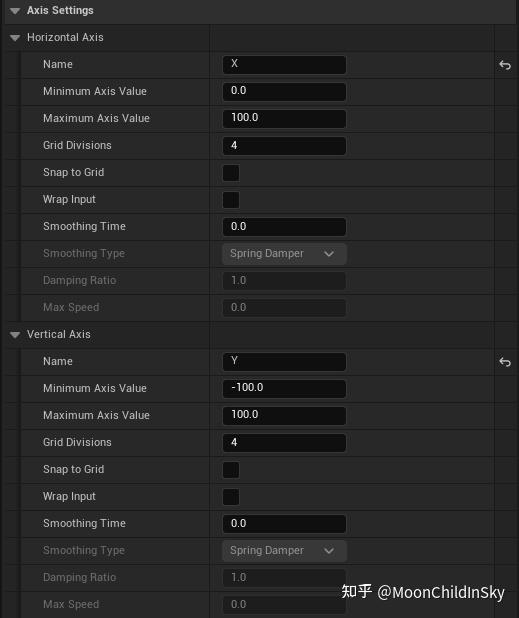
Task: Click Vertical 'Maximum Axis Value' label
Action: click(97, 415)
